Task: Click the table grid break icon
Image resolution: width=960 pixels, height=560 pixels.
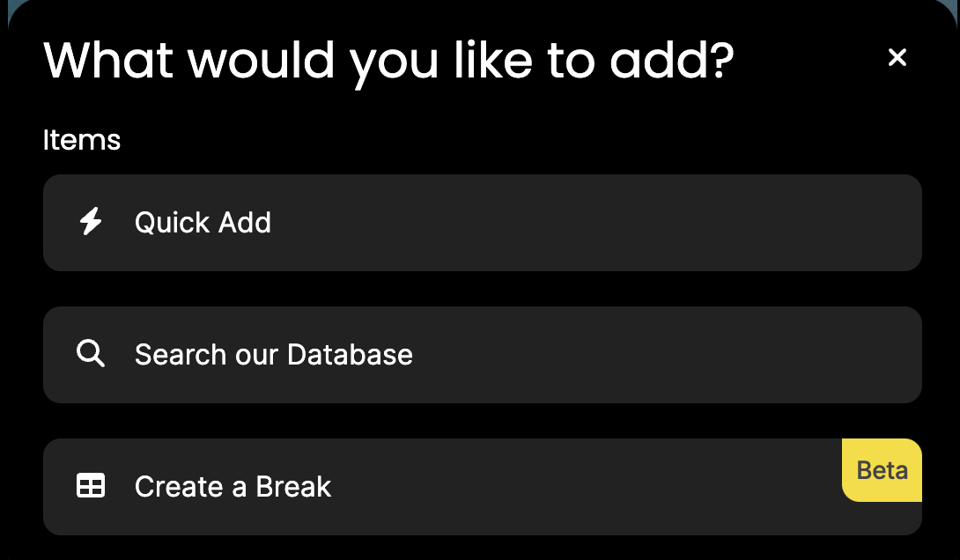Action: [91, 486]
